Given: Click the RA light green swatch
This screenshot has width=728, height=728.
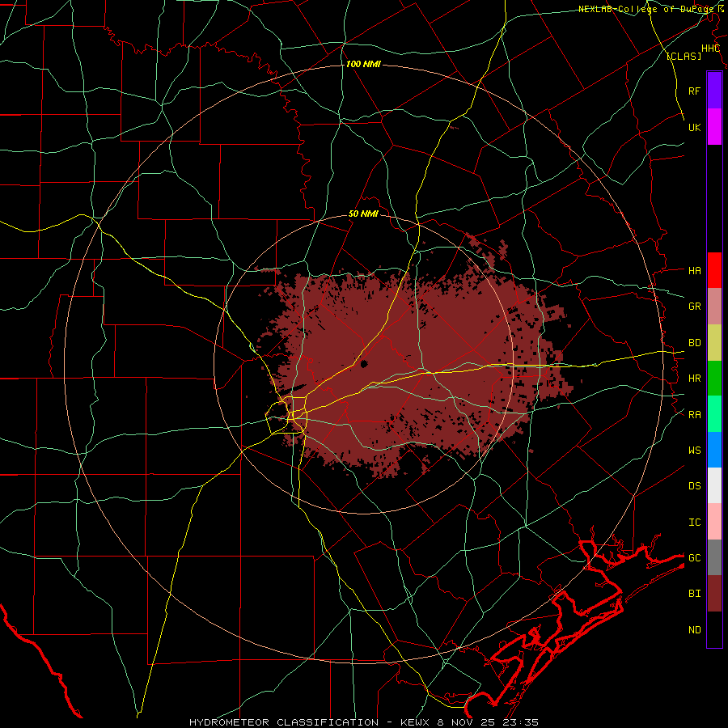Looking at the screenshot, I should (714, 414).
